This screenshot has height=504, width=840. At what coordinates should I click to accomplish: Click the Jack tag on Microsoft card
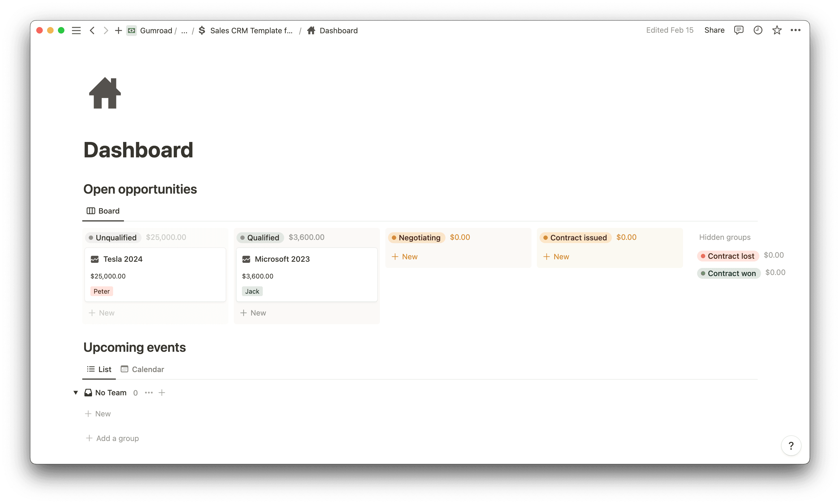[252, 291]
